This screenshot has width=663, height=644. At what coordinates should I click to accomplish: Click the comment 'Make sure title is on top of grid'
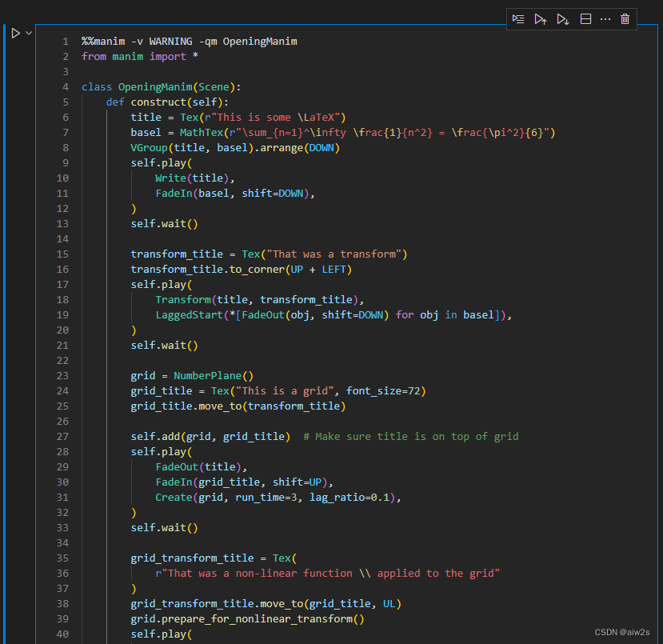(411, 437)
